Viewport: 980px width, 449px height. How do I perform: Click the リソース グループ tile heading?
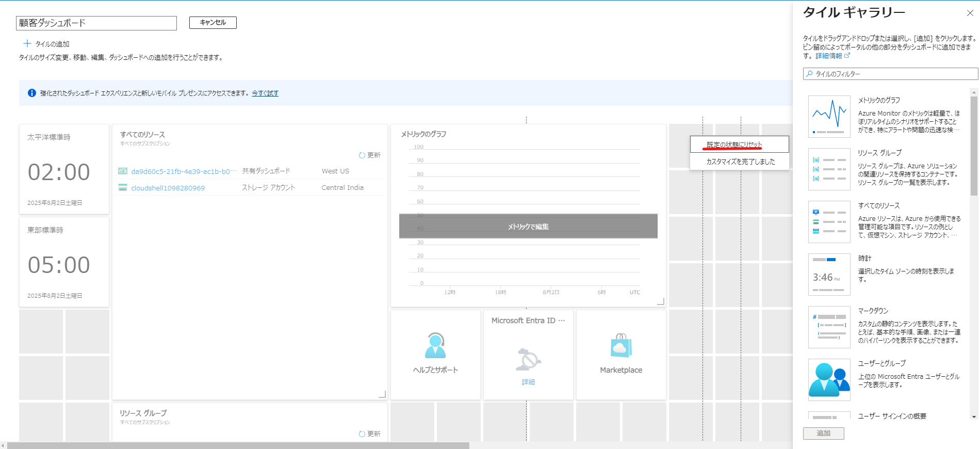click(143, 413)
